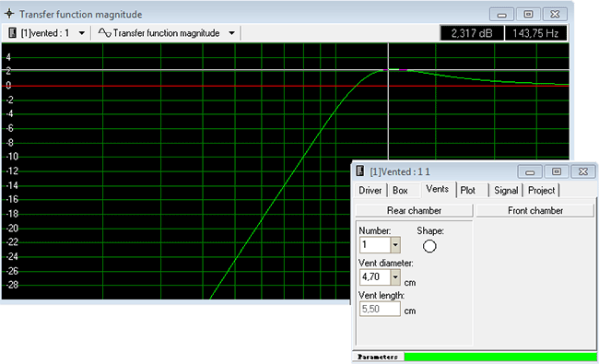Click the Vent length input field
Screen dimensions: 599x364
(x=380, y=309)
